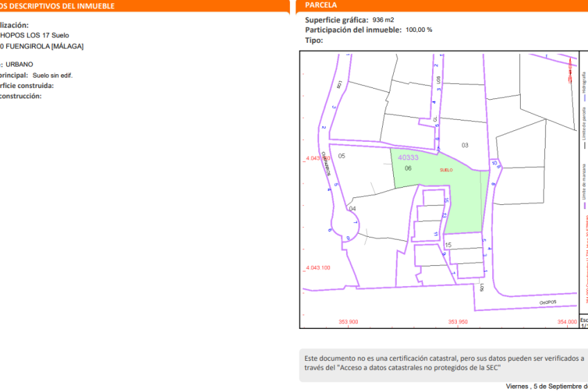588x392 pixels.
Task: Click the 4,043,100 coordinate label
Action: (x=318, y=267)
